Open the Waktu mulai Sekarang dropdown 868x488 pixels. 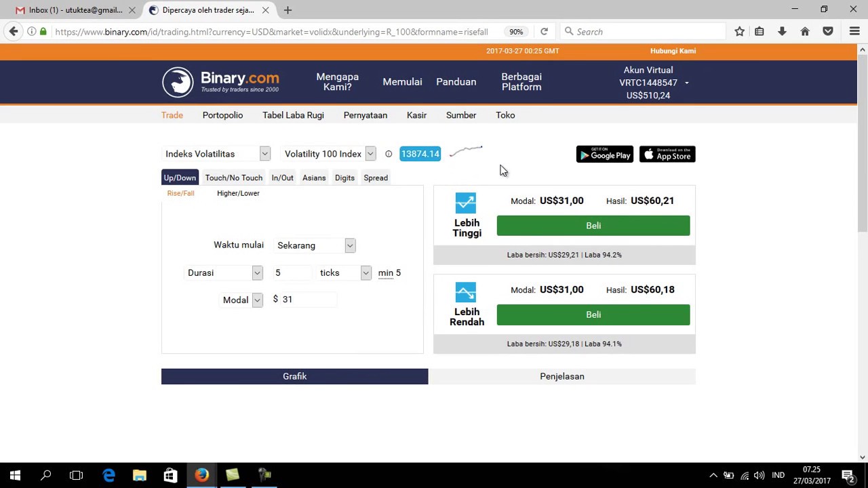click(x=315, y=245)
